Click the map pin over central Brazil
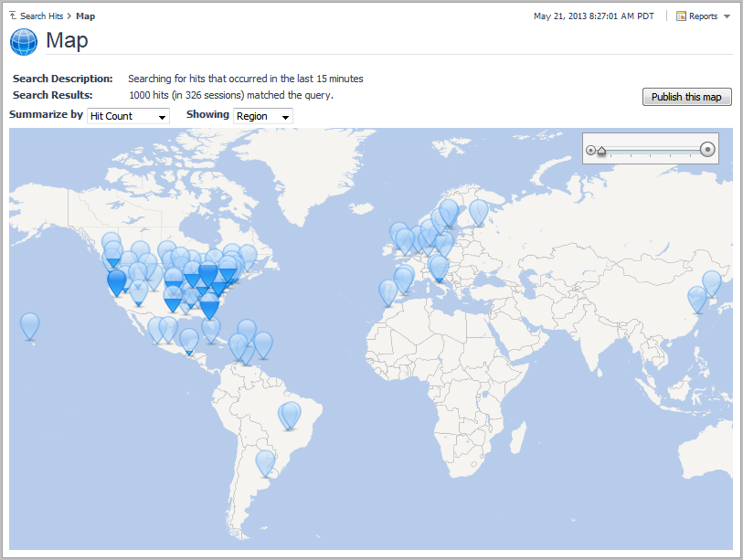The image size is (743, 560). point(290,415)
